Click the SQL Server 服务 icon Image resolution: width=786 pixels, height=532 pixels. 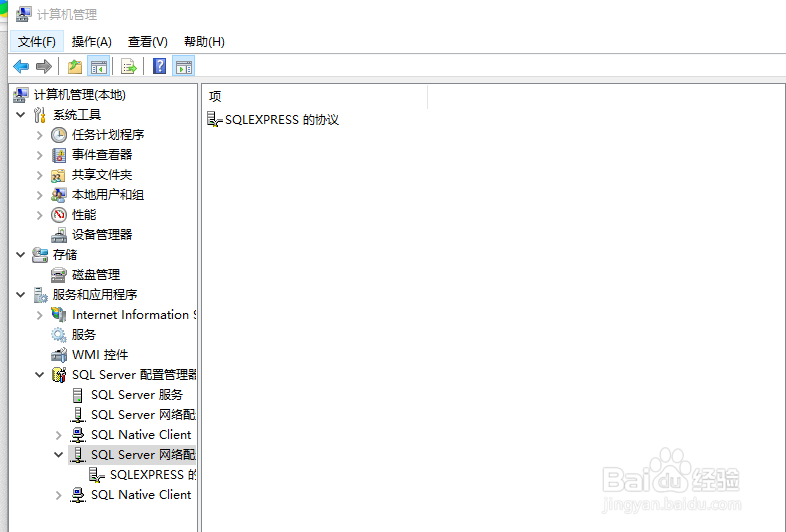pyautogui.click(x=78, y=395)
